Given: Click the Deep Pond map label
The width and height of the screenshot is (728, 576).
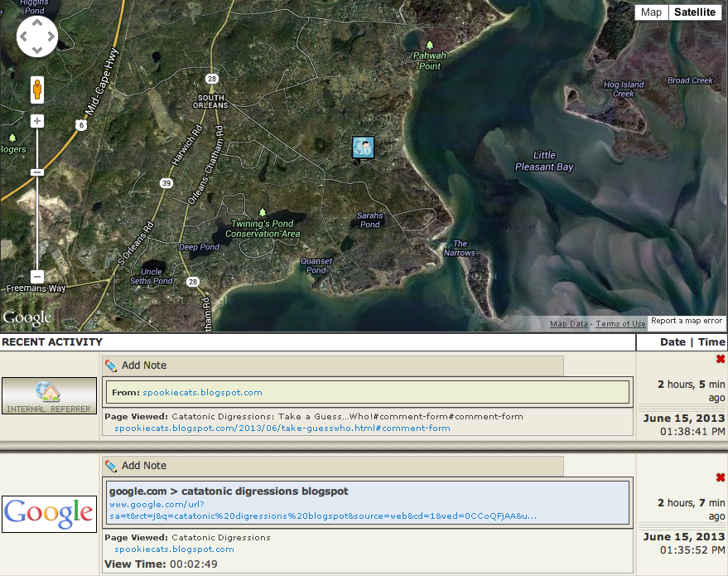Looking at the screenshot, I should click(x=199, y=247).
